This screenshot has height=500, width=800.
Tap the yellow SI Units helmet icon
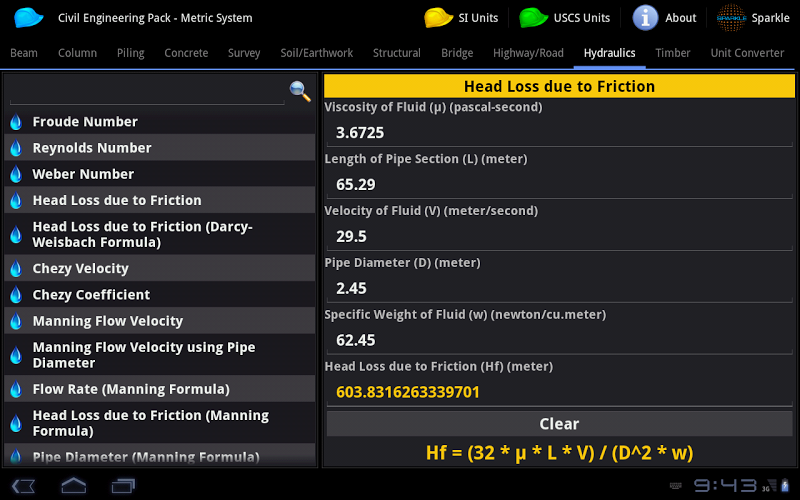coord(438,18)
